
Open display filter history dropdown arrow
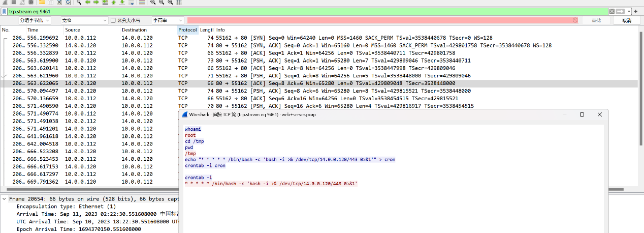629,11
